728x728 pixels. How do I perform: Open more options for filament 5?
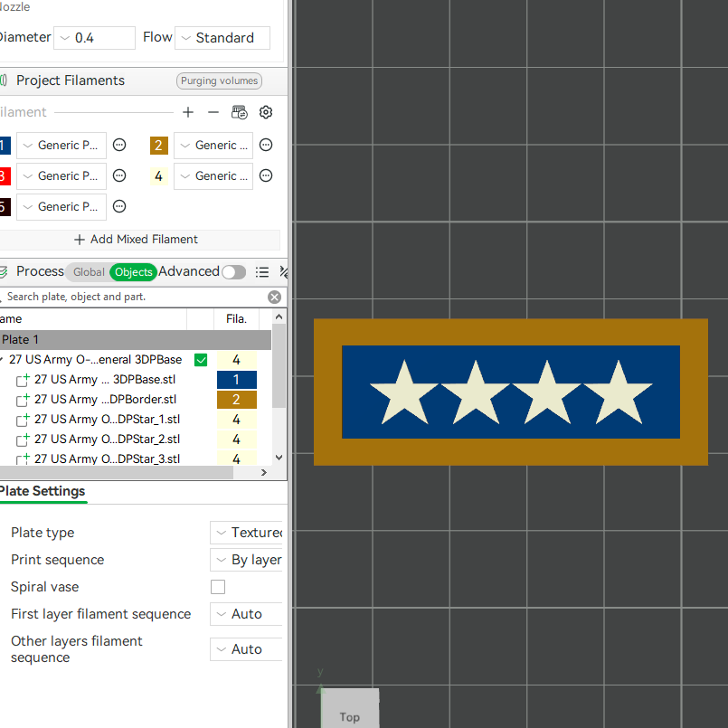tap(119, 206)
